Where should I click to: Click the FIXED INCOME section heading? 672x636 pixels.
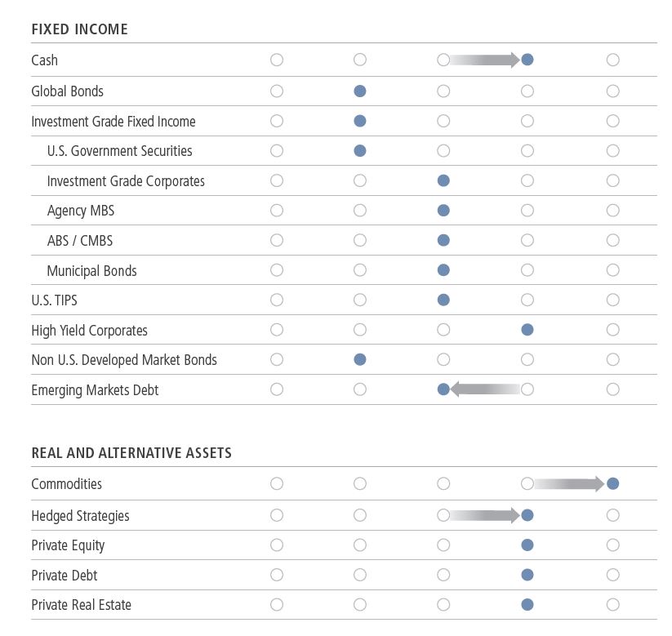pyautogui.click(x=80, y=29)
